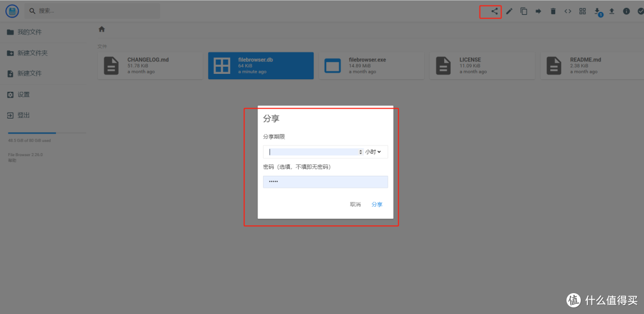Click the storage usage progress bar

pos(47,133)
